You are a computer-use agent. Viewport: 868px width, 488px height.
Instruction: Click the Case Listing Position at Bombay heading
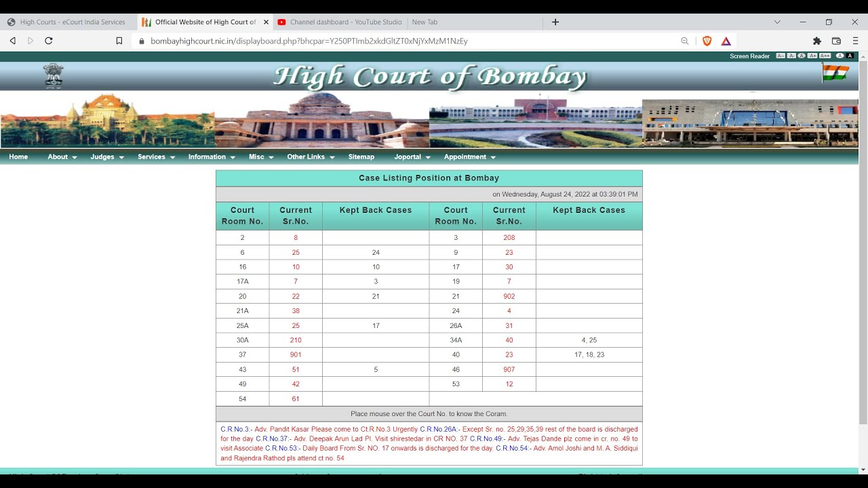pos(429,178)
